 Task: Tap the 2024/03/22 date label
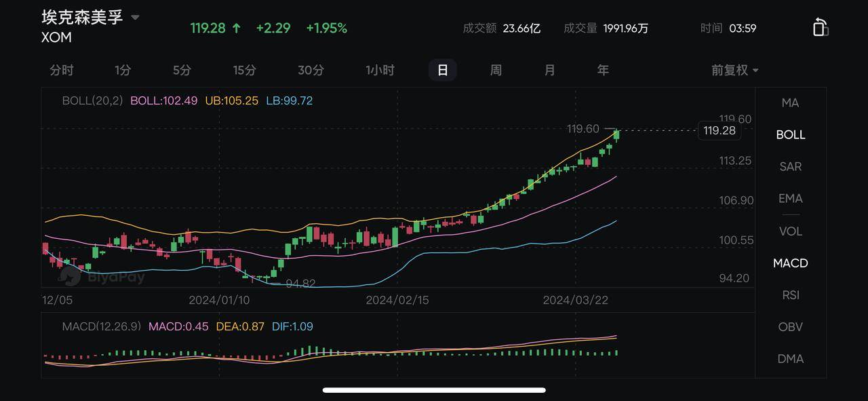pyautogui.click(x=575, y=299)
